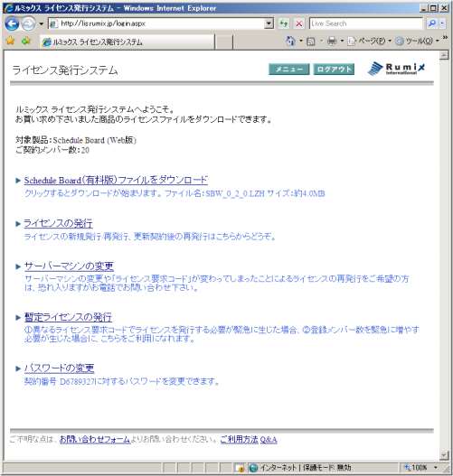Click the Internet Explorer title bar icon
The image size is (453, 476).
pyautogui.click(x=8, y=8)
